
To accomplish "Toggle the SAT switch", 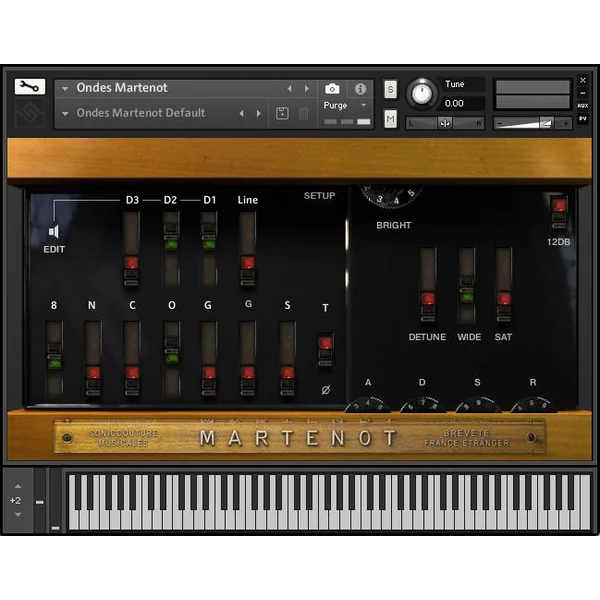I will point(504,285).
